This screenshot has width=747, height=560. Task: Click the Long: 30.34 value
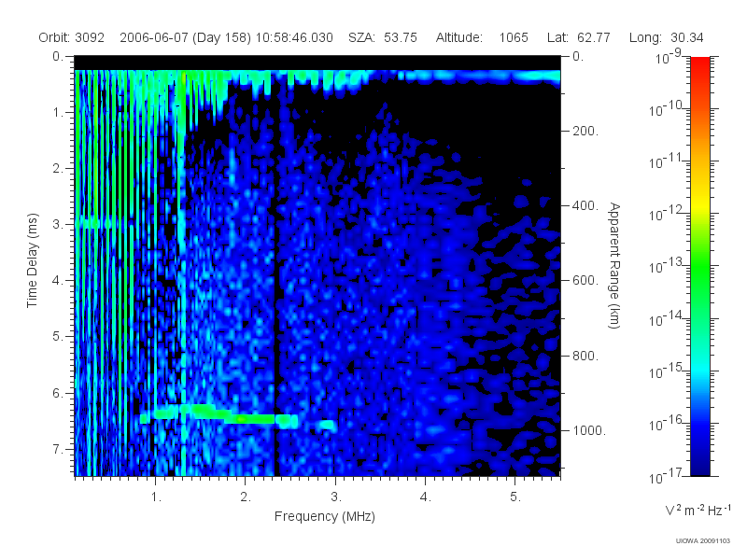coord(666,37)
